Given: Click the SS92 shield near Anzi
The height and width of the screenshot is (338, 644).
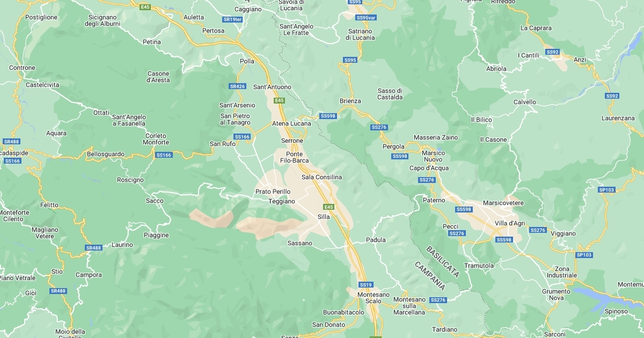Looking at the screenshot, I should pyautogui.click(x=553, y=52).
